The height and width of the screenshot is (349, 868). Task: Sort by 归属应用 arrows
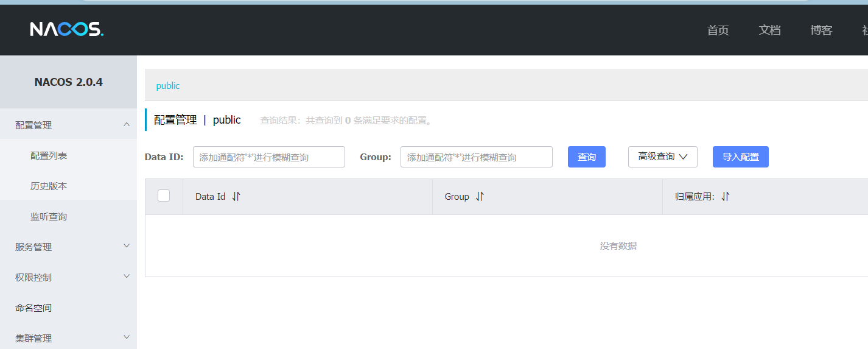[x=725, y=197]
